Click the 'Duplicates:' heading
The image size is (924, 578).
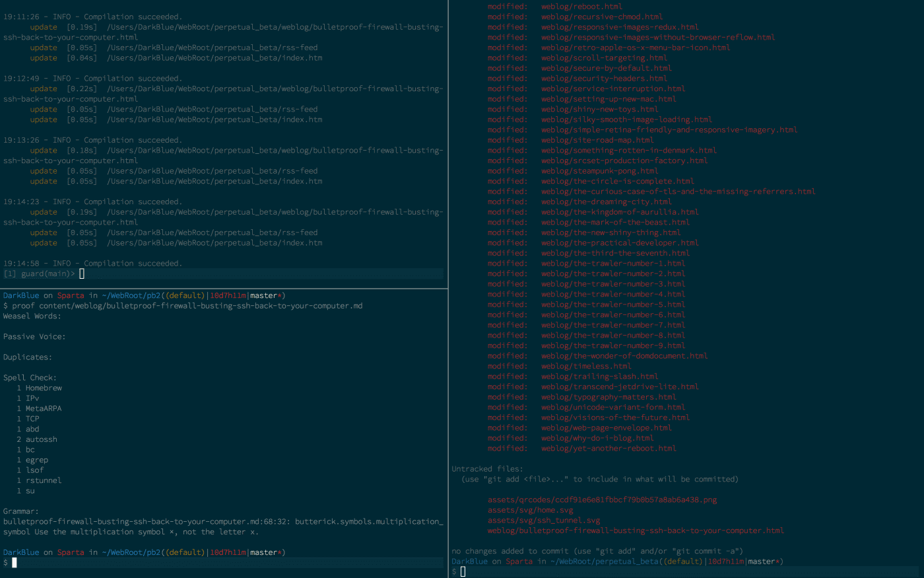pos(27,357)
